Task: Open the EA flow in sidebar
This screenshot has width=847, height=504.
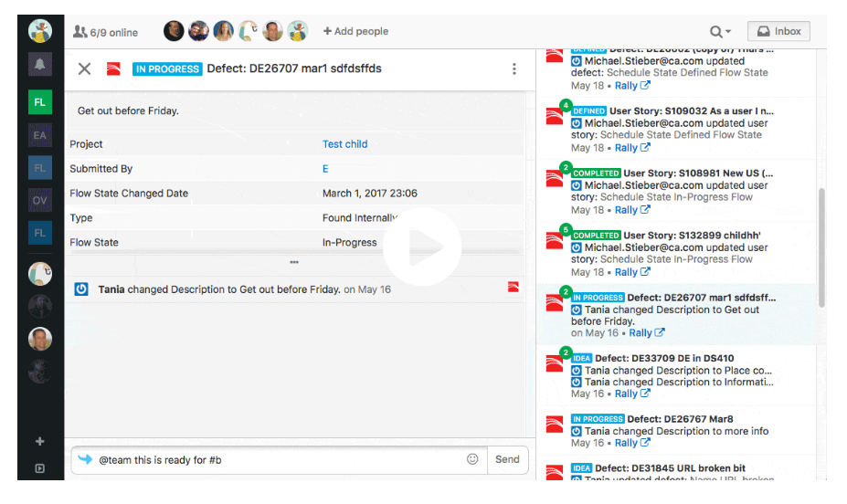Action: point(40,135)
